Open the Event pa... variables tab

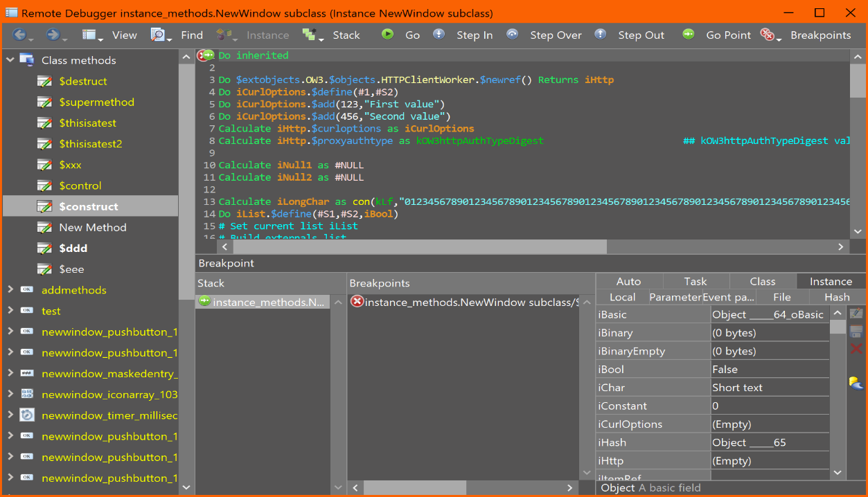click(x=728, y=297)
